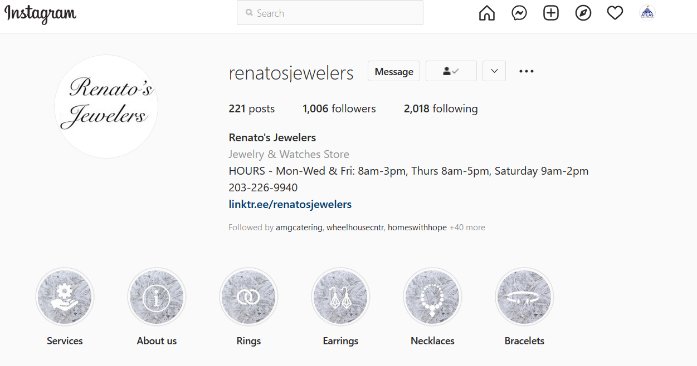Open the linktr.ee/renatosjewelers link

(x=290, y=204)
